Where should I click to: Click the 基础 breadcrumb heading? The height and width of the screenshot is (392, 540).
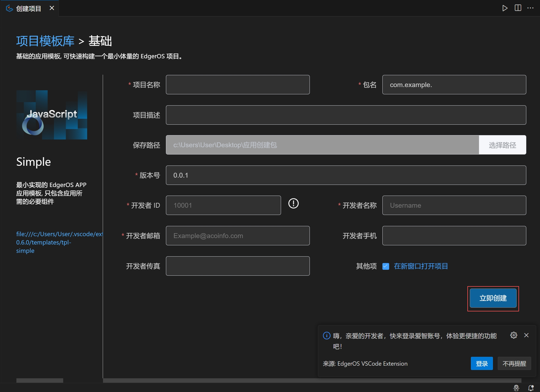[x=100, y=41]
